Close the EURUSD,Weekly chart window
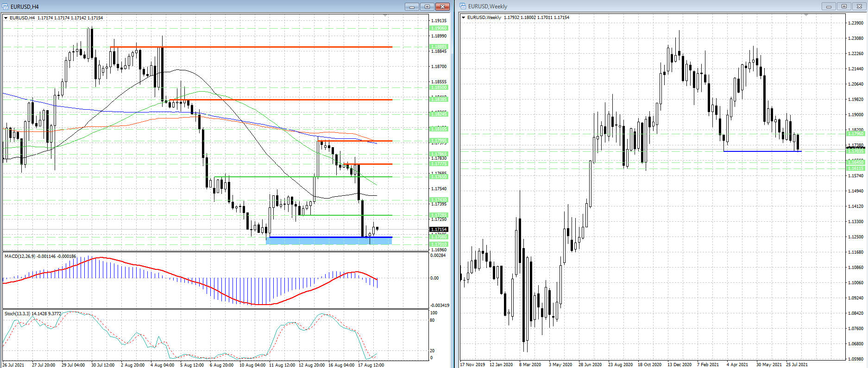The height and width of the screenshot is (368, 868). coord(859,6)
